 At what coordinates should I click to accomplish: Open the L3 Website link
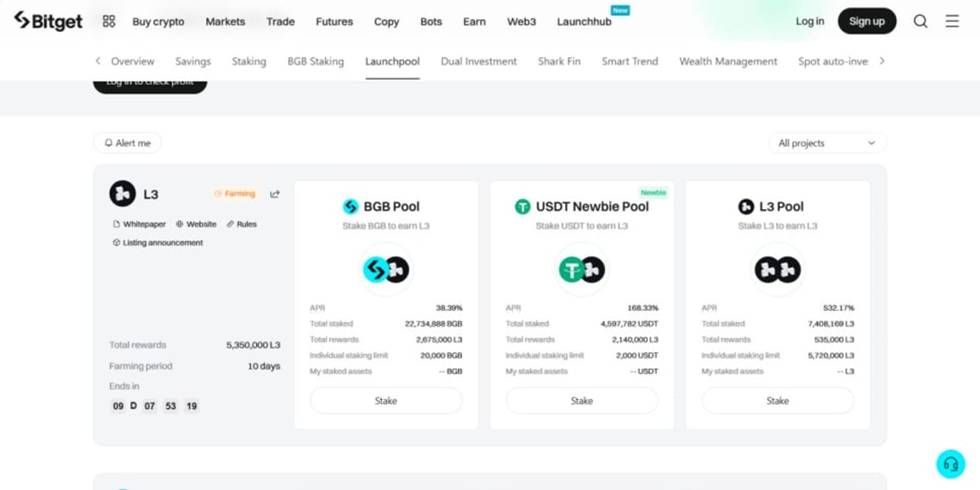click(196, 224)
